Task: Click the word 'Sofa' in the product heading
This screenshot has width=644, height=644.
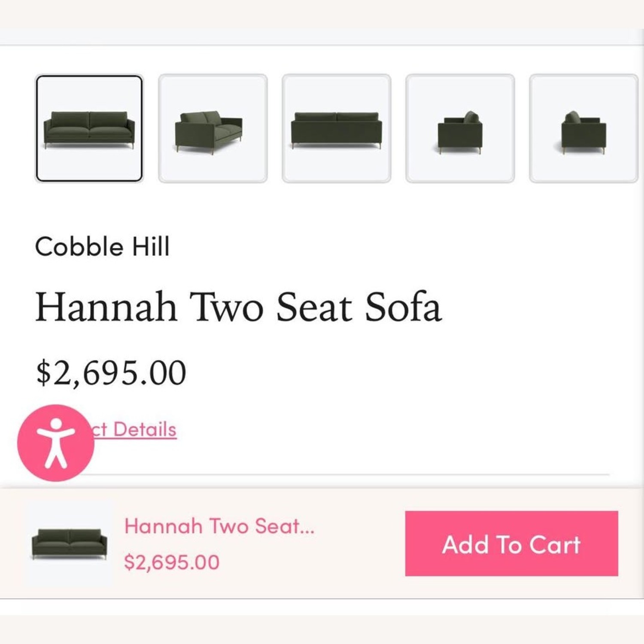Action: [x=403, y=307]
